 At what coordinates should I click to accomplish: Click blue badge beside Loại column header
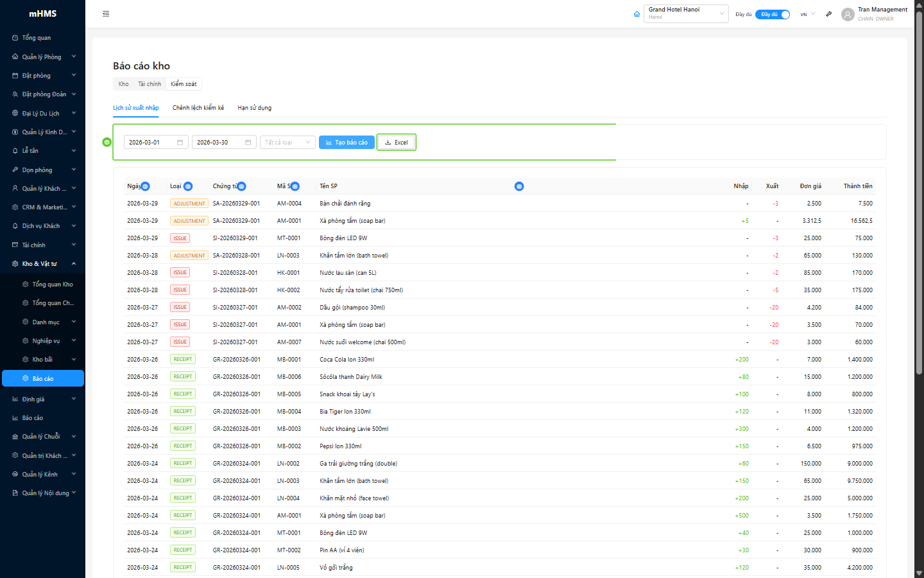tap(188, 186)
